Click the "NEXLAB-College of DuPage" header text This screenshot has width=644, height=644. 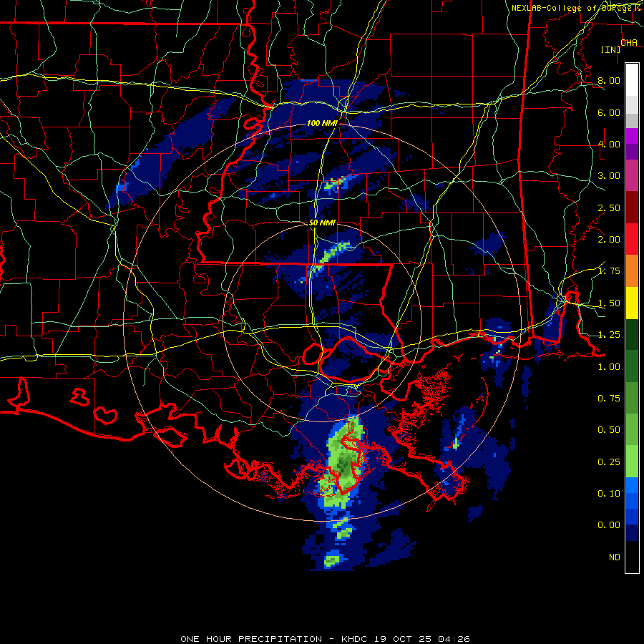tap(572, 8)
